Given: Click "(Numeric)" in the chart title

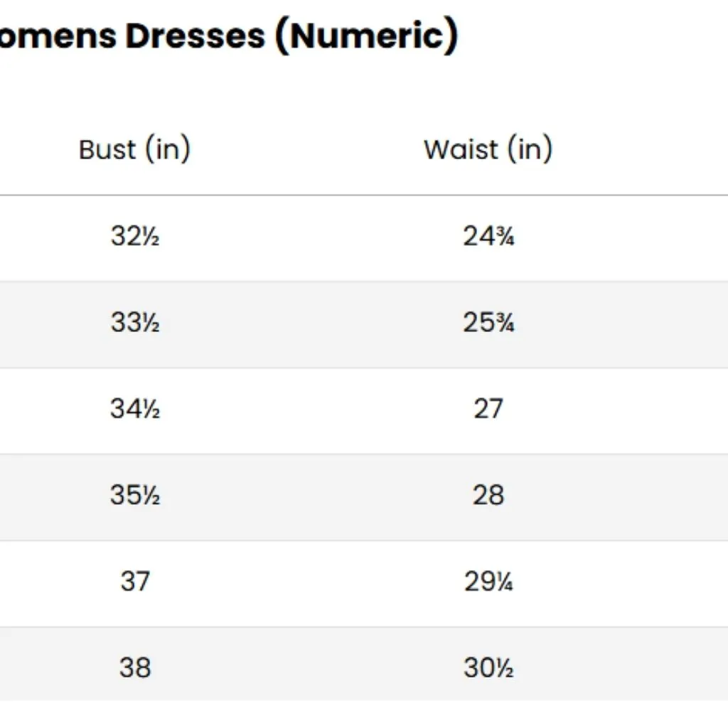Looking at the screenshot, I should (x=365, y=35).
